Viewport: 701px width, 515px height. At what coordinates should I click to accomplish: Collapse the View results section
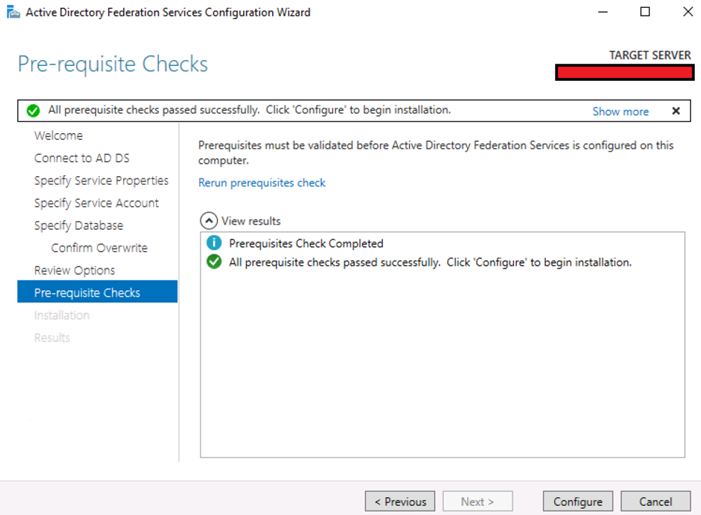pos(209,221)
